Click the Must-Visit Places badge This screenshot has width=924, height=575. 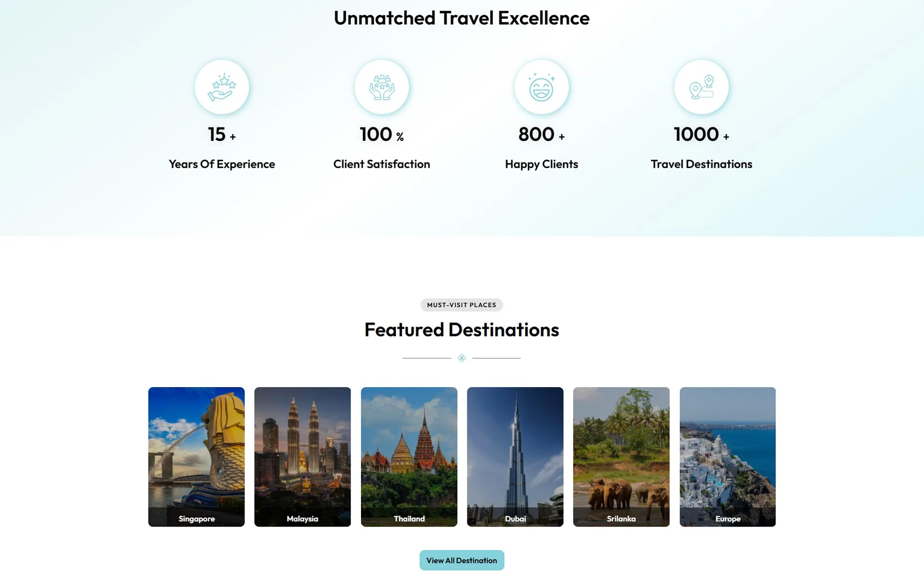(x=462, y=305)
